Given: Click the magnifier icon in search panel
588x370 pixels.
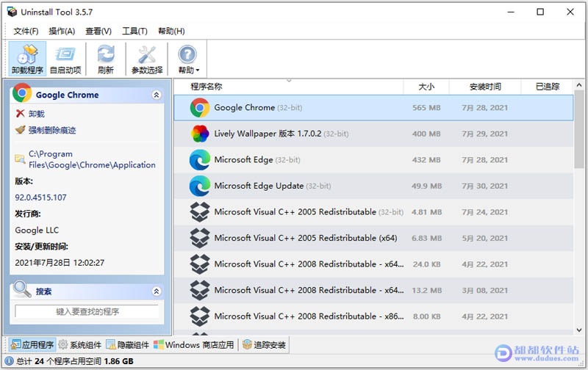Looking at the screenshot, I should click(22, 289).
